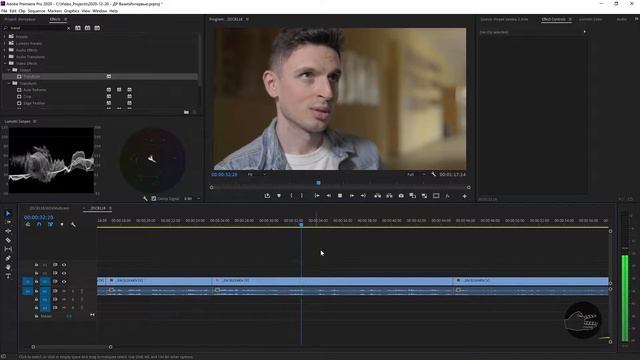The height and width of the screenshot is (360, 640).
Task: Add a marker from timeline header
Action: pos(62,224)
